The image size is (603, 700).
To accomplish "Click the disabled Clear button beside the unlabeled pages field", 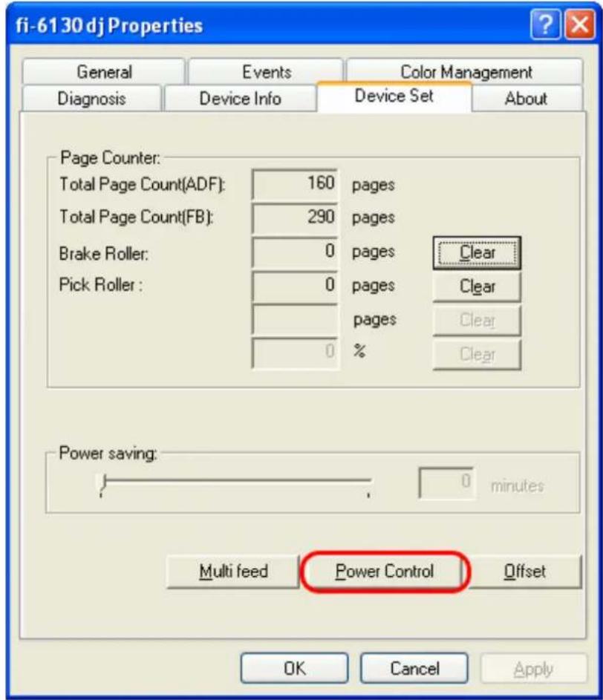I will pyautogui.click(x=477, y=320).
